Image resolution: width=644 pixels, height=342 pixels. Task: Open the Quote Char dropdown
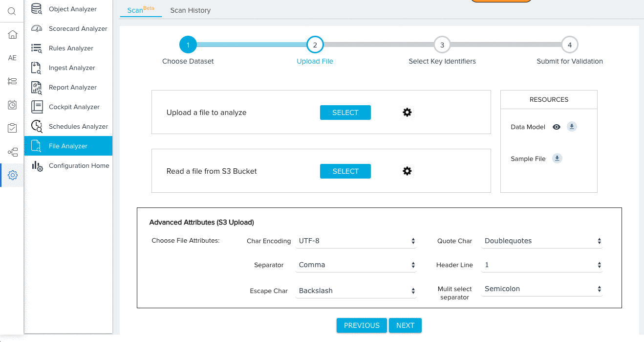pyautogui.click(x=541, y=241)
